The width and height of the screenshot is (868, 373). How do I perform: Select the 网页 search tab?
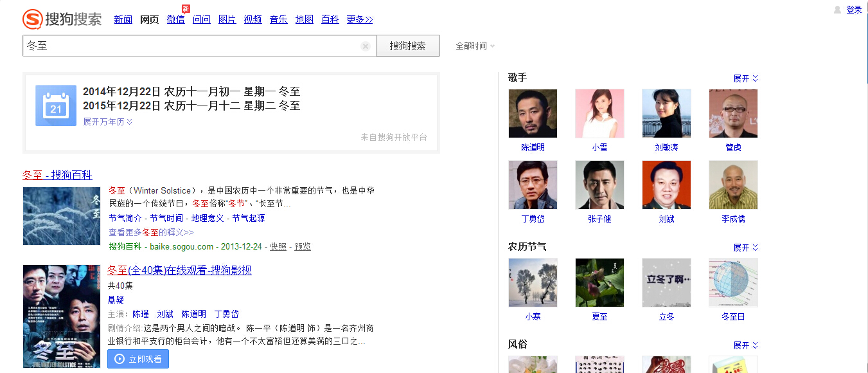click(x=149, y=19)
